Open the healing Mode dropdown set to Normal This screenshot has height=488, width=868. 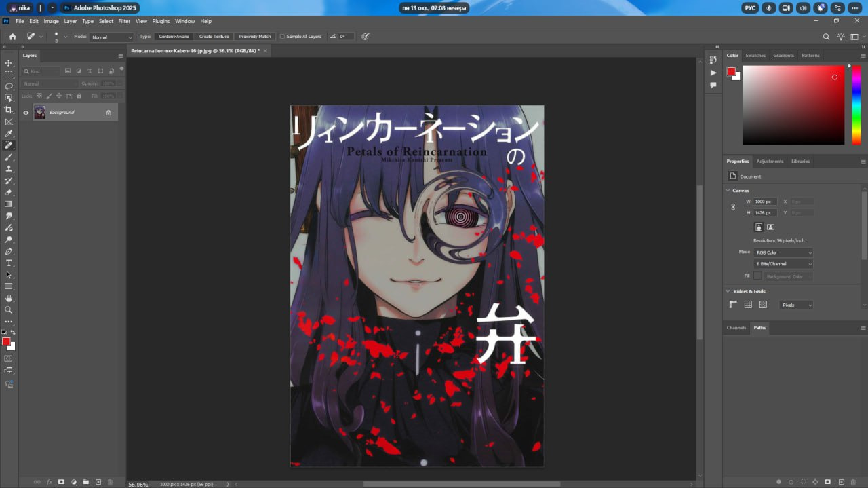point(112,37)
